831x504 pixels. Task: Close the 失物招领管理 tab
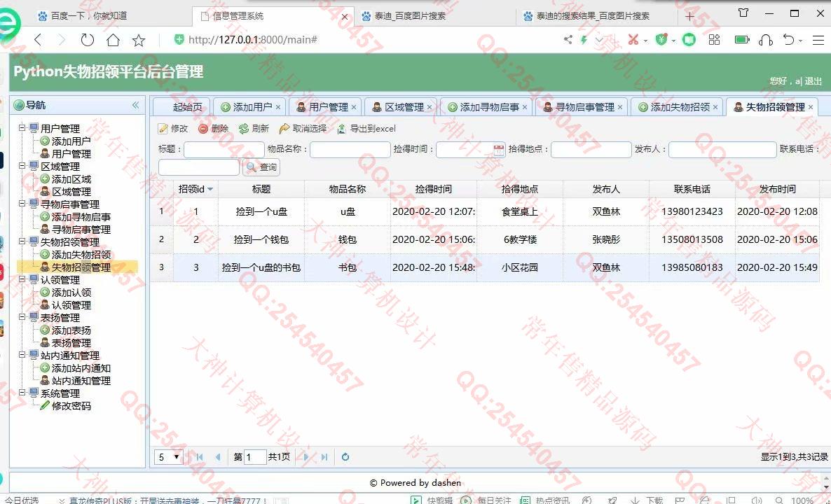point(811,107)
